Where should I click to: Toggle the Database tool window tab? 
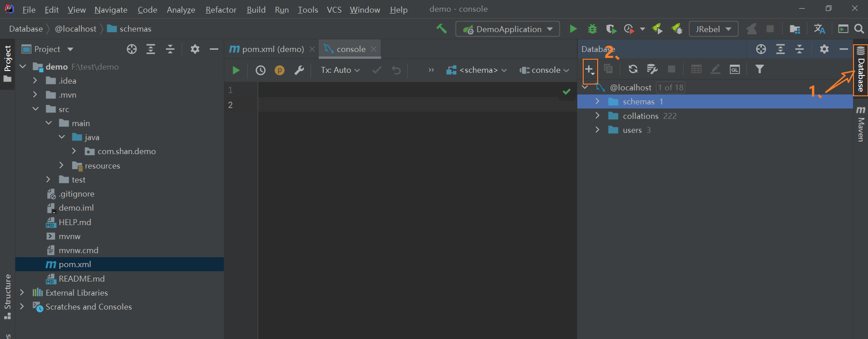pyautogui.click(x=861, y=70)
